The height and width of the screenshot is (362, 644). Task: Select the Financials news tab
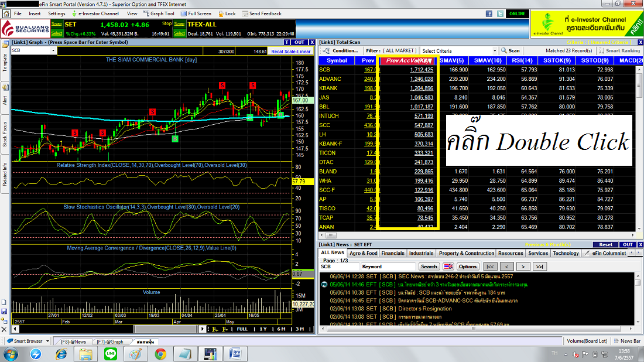[393, 254]
